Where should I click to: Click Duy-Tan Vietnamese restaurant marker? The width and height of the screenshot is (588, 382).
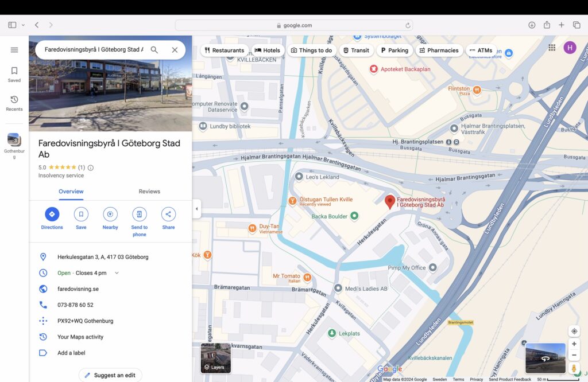[x=253, y=228]
